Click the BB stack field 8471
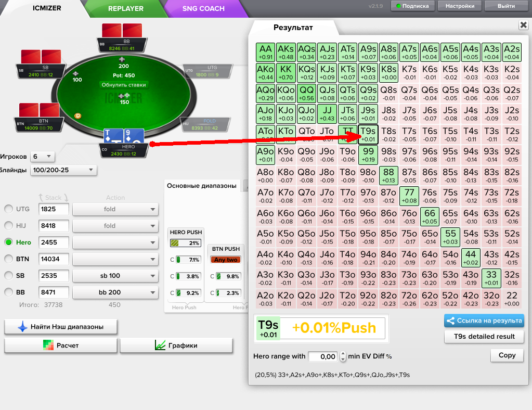Viewport: 532px width, 410px height. pyautogui.click(x=54, y=292)
